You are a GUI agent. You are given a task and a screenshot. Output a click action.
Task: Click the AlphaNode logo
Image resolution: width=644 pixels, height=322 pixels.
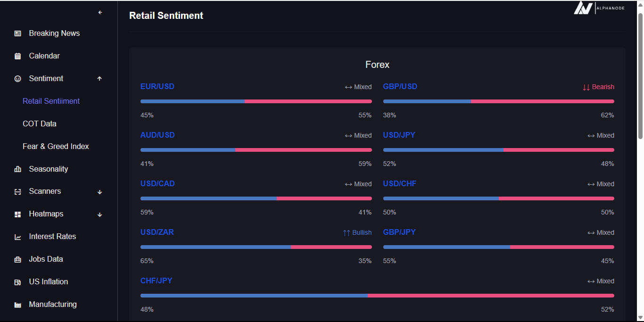599,8
